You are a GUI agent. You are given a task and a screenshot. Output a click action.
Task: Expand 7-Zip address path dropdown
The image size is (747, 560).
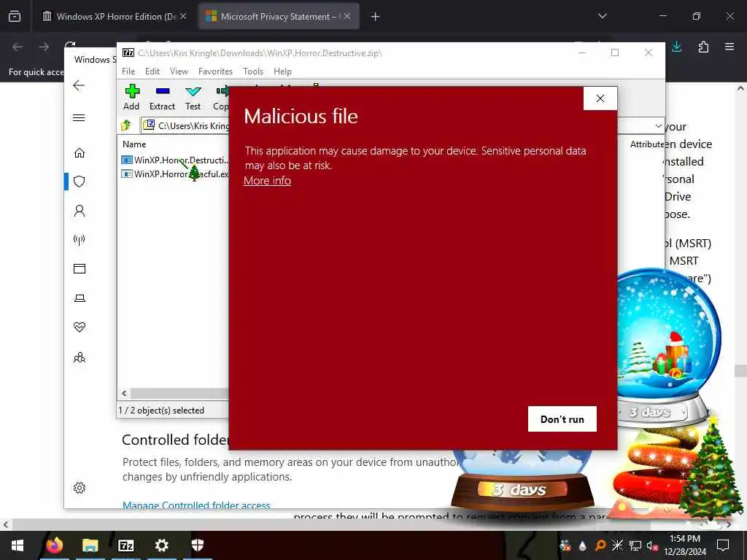[658, 126]
